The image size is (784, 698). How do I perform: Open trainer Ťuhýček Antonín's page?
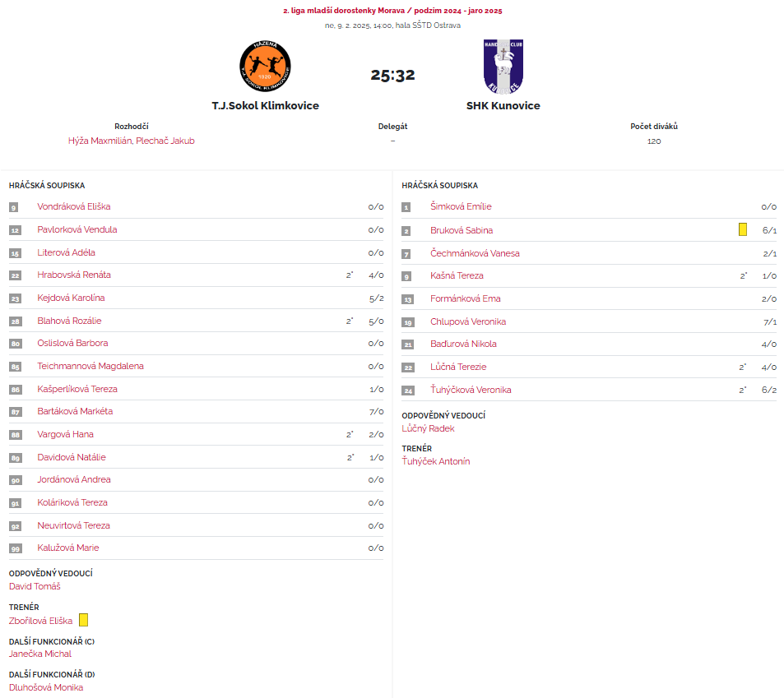click(436, 461)
